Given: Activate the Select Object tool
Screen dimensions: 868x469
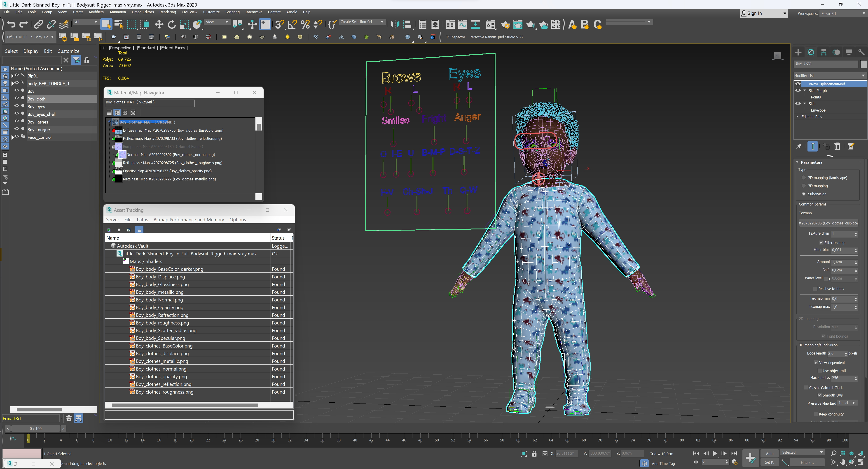Looking at the screenshot, I should (106, 24).
